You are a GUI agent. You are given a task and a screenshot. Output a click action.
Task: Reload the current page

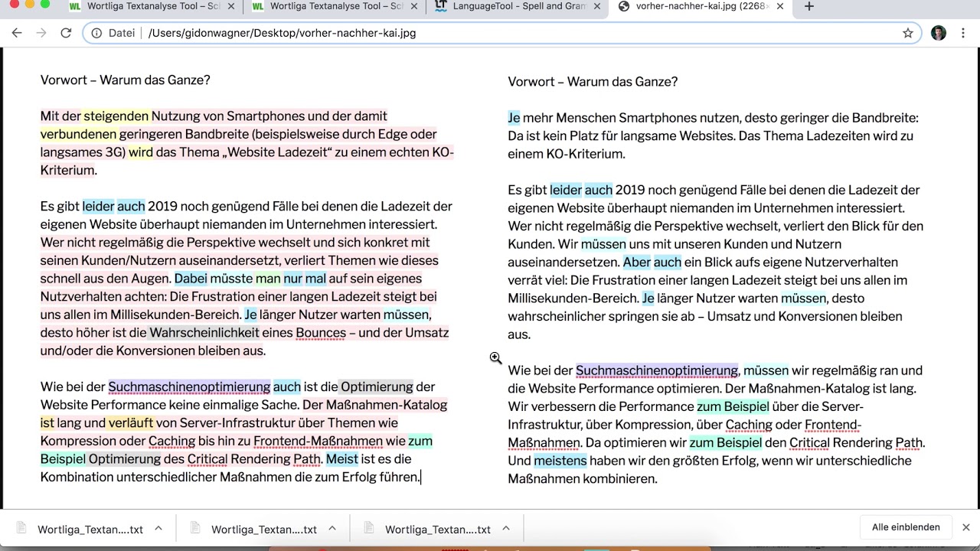point(66,33)
